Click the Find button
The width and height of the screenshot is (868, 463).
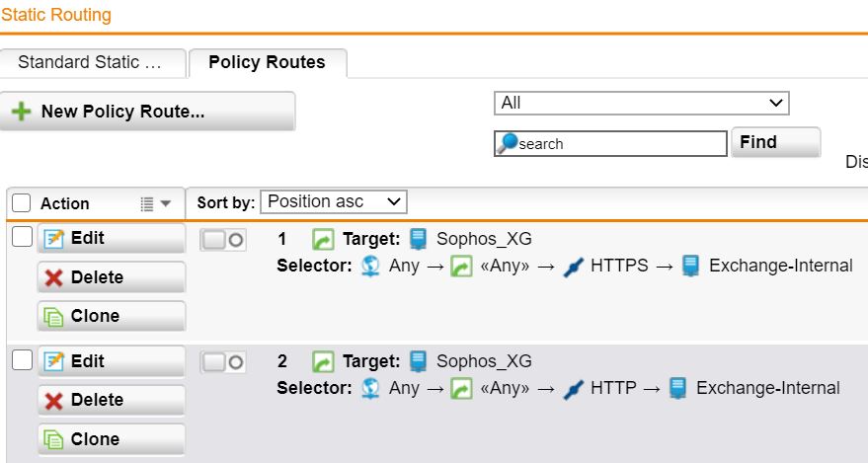(x=776, y=142)
